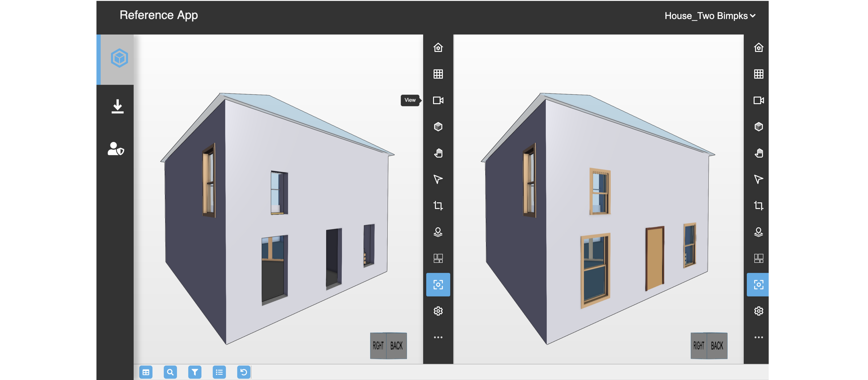Click the download icon in left sidebar

(117, 106)
